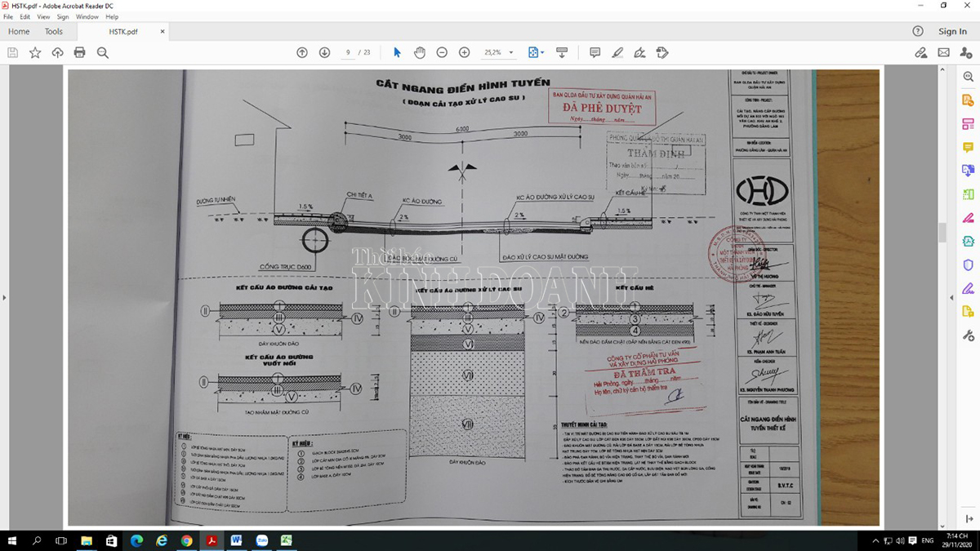Open the Help question mark button
Viewport: 980px width, 551px height.
click(917, 32)
